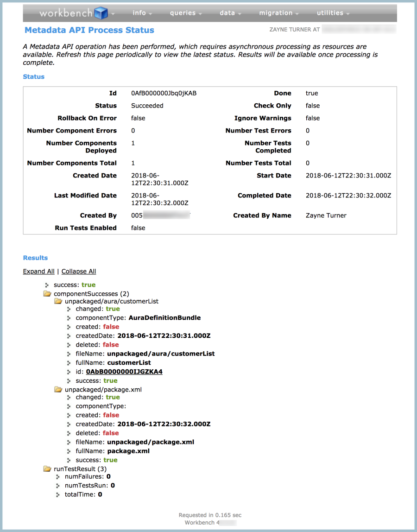Collapse the runTestResult folder icon
The width and height of the screenshot is (417, 532).
point(47,469)
